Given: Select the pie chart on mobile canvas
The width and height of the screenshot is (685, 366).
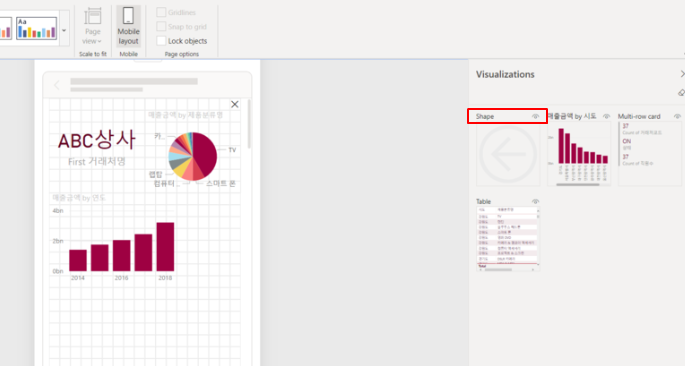Looking at the screenshot, I should click(x=193, y=156).
